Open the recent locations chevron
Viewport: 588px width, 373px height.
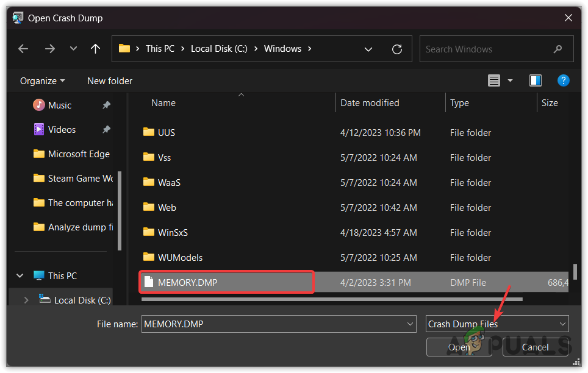click(73, 48)
